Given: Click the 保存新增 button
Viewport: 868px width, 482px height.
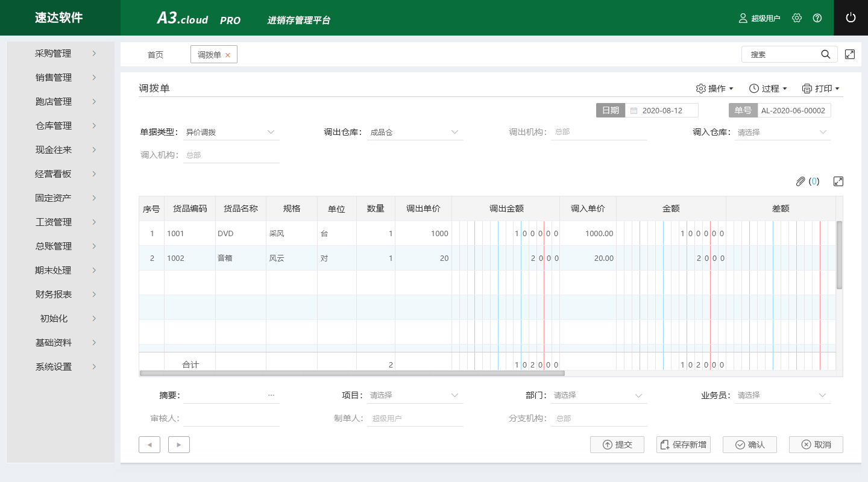Looking at the screenshot, I should pyautogui.click(x=684, y=445).
